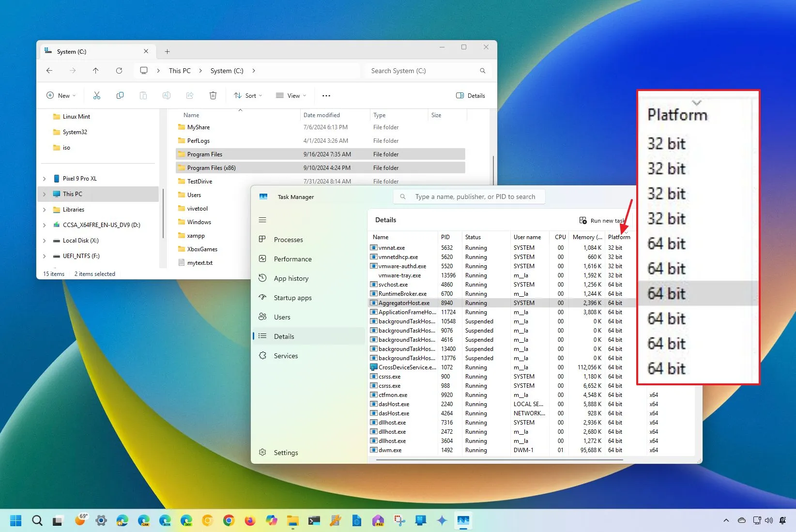
Task: Open Startup apps page in Task Manager
Action: coord(292,298)
